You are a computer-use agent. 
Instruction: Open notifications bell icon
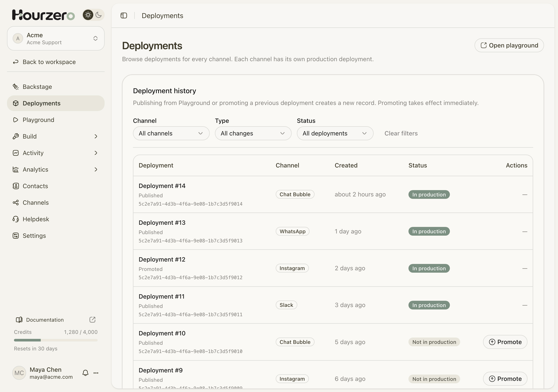tap(85, 373)
